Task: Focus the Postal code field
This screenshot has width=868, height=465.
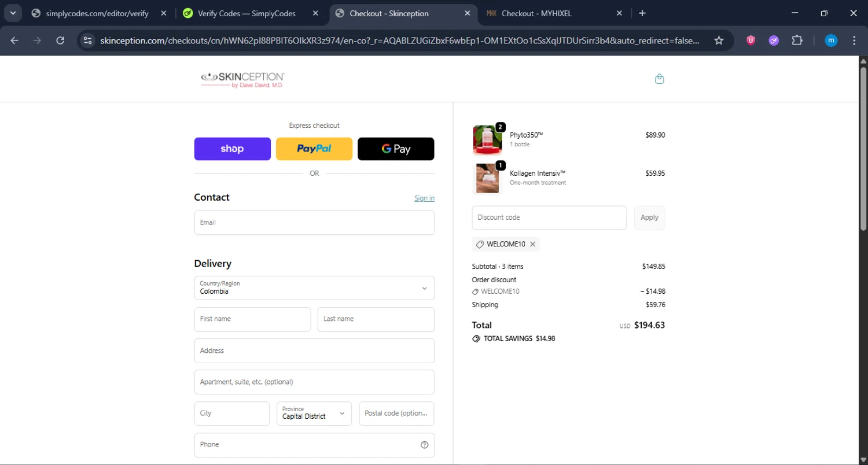Action: pos(396,414)
